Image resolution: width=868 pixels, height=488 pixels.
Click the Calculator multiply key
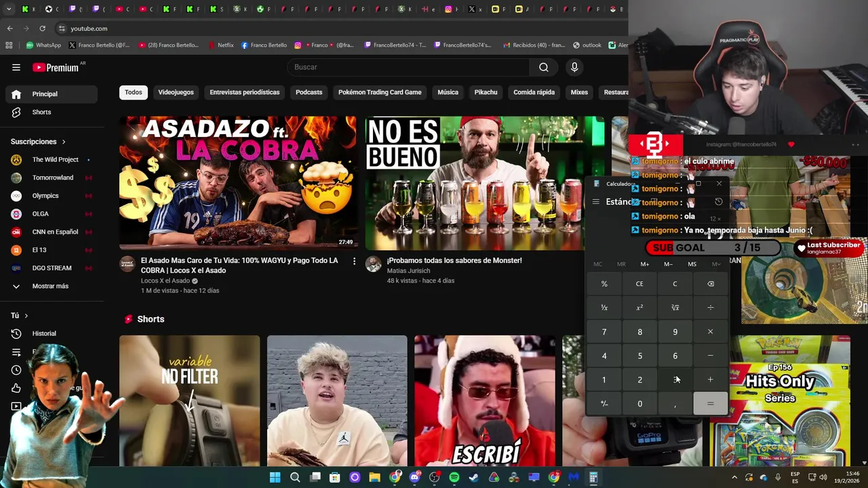pyautogui.click(x=711, y=331)
